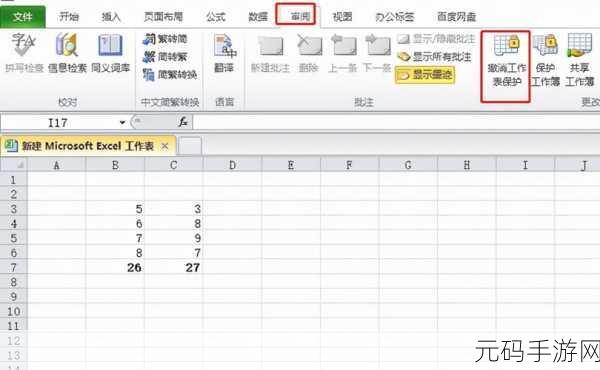Viewport: 600px width, 370px height.
Task: Click cell C5 containing 9
Action: click(x=174, y=238)
